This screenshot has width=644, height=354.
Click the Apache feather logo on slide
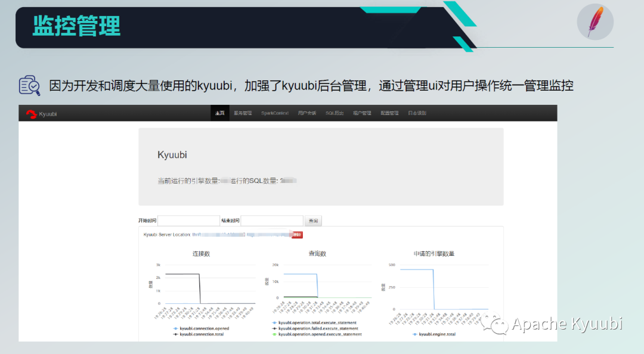[x=595, y=22]
